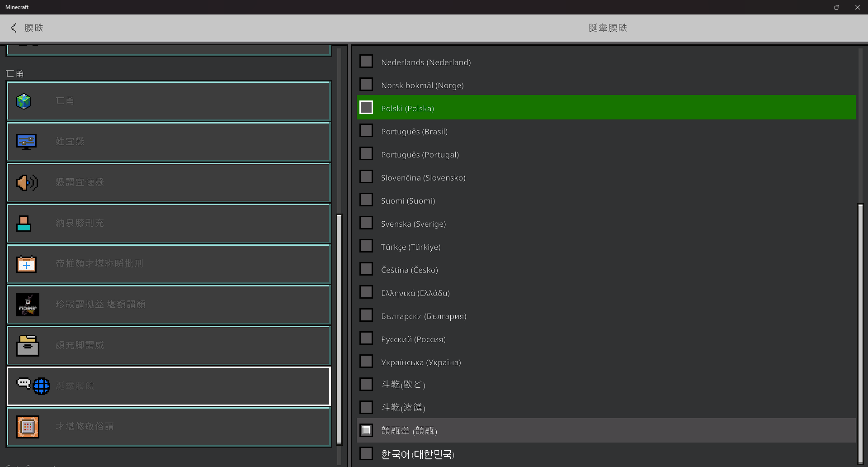Tick the Nederlands (Nederland) checkbox
Viewport: 868px width, 467px height.
pos(366,62)
